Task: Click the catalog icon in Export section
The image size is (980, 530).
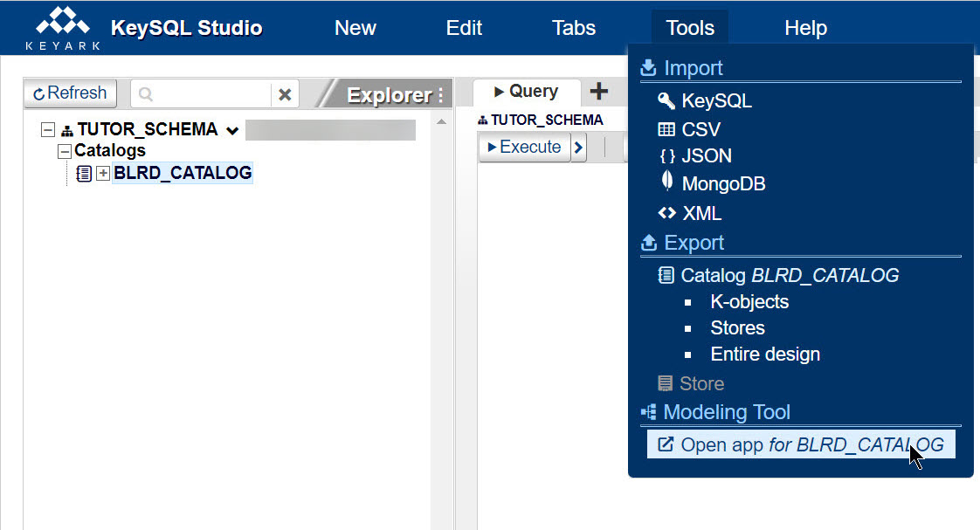Action: pyautogui.click(x=666, y=275)
